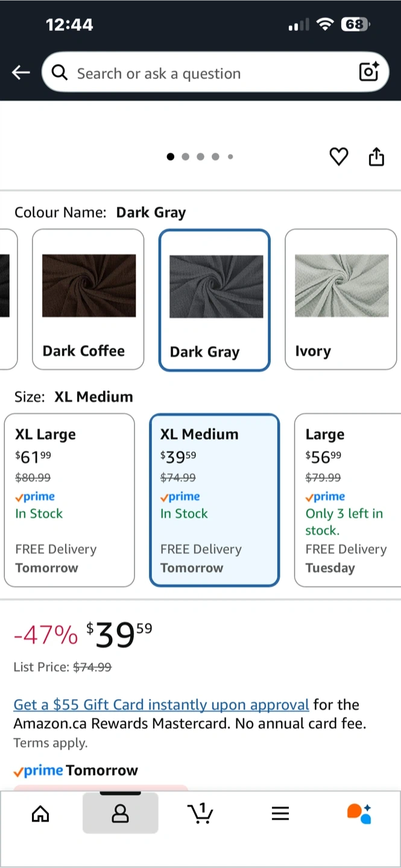Open the $55 Gift Card offer link
This screenshot has height=868, width=401.
[161, 705]
